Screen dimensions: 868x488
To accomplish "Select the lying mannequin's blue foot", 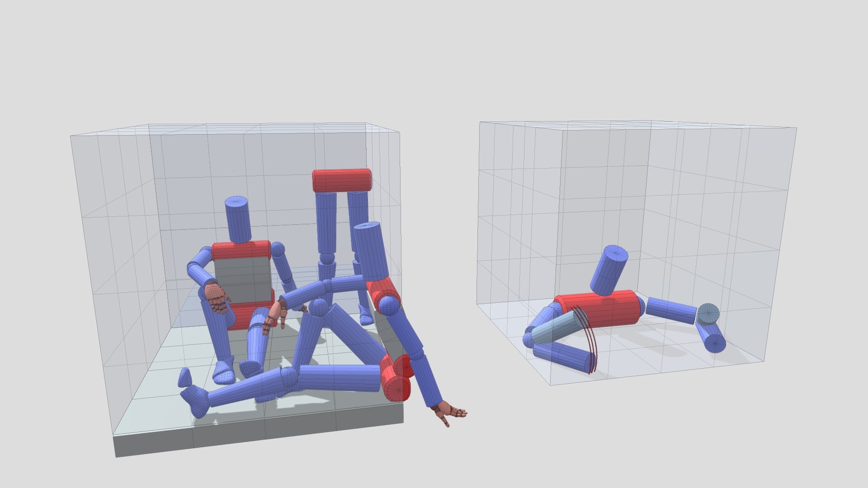I will (x=195, y=401).
